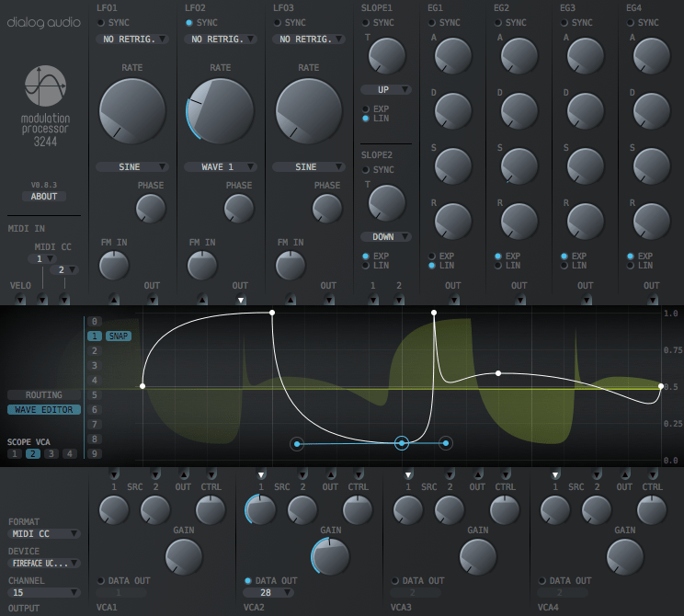Open CHANNEL 15 dropdown

point(43,592)
